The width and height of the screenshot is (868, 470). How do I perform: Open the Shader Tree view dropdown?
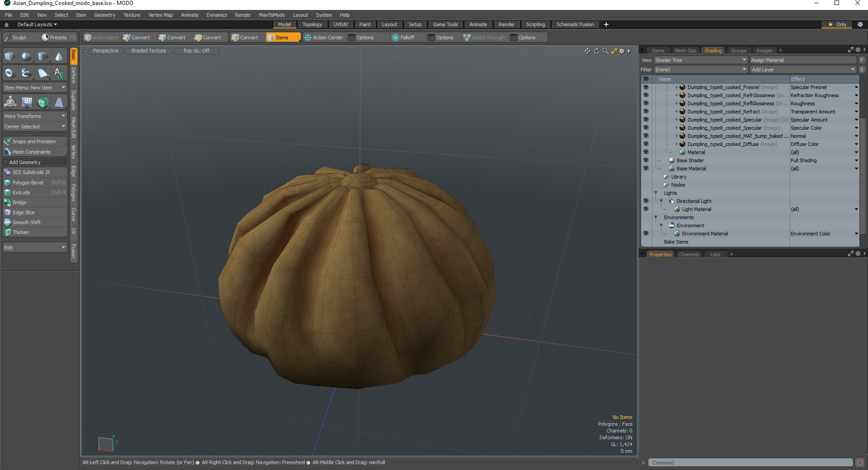click(x=700, y=60)
